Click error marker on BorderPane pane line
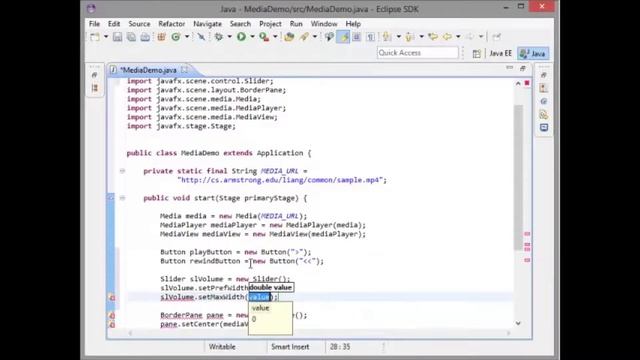Viewport: 640px width, 360px height. 111,316
